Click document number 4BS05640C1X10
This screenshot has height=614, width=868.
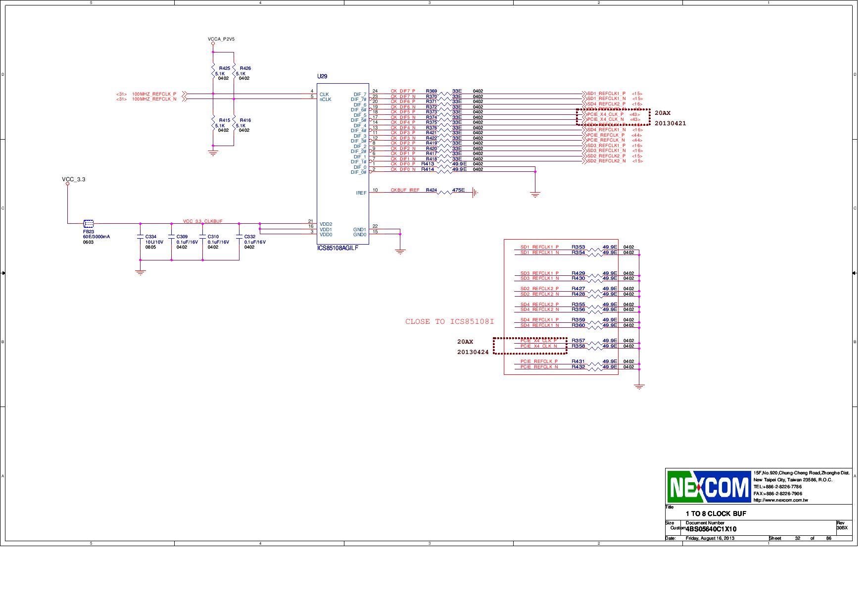point(711,530)
